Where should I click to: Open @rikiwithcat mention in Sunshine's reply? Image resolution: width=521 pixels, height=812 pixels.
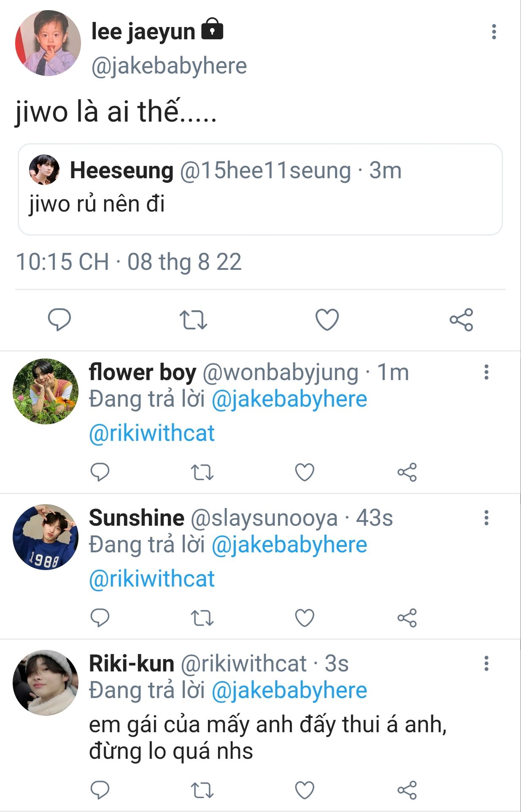pos(152,579)
